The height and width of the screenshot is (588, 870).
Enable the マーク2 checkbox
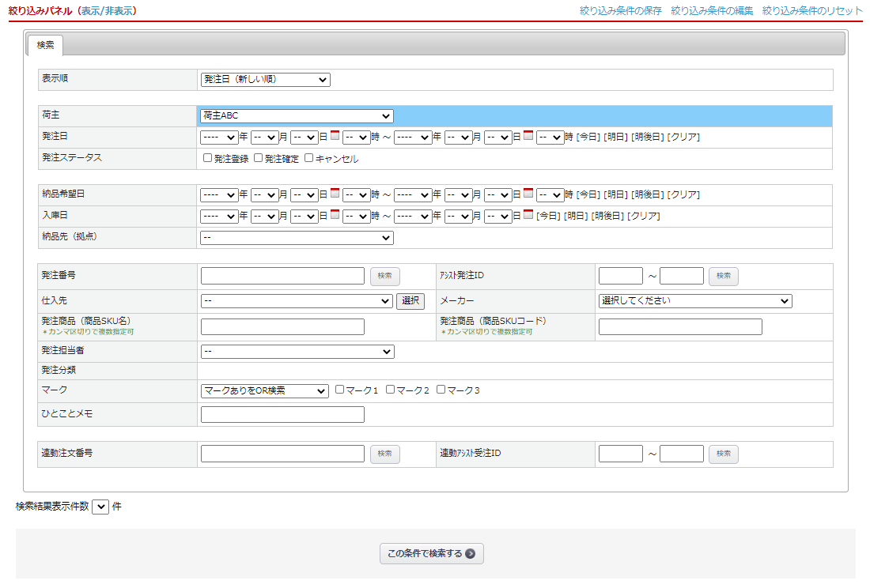[391, 390]
